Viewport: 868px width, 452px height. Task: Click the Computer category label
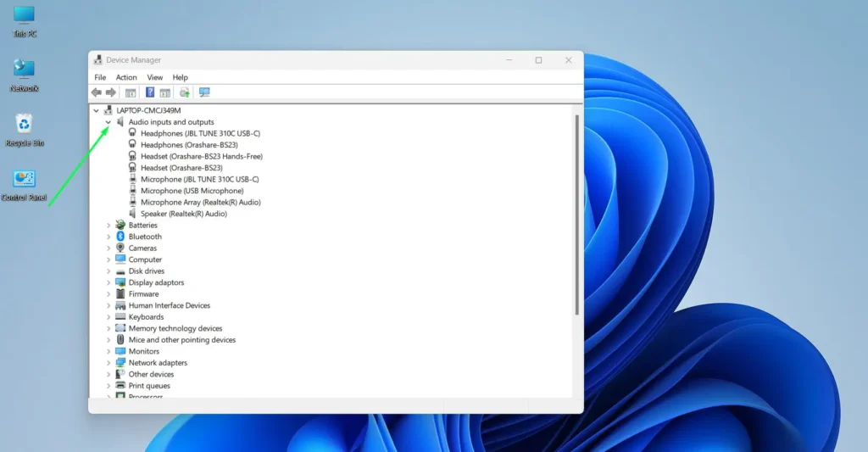(x=145, y=259)
